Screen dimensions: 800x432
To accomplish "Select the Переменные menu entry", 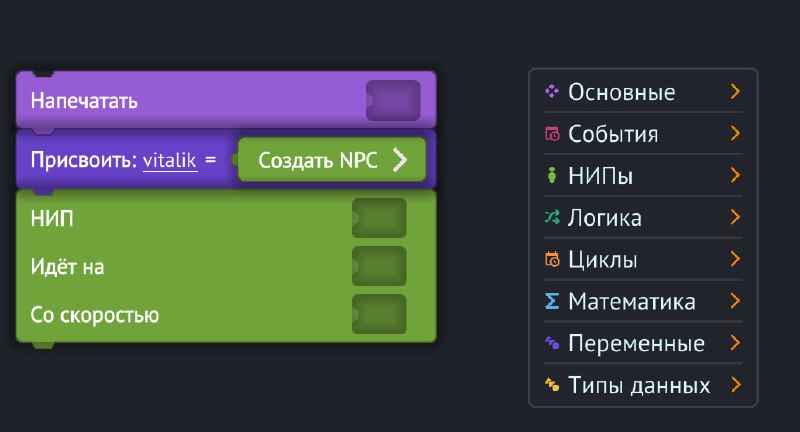I will coord(643,343).
